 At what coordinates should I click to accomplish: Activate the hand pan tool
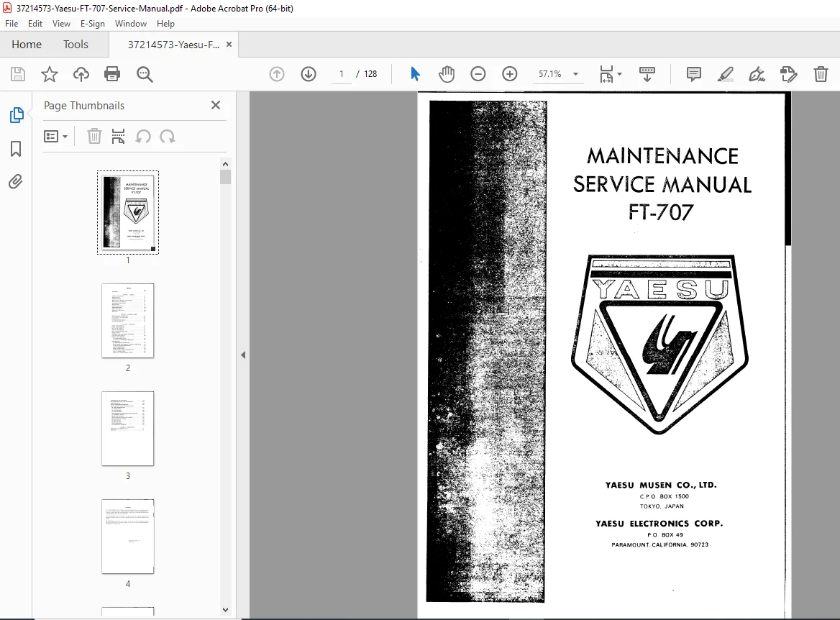click(446, 74)
